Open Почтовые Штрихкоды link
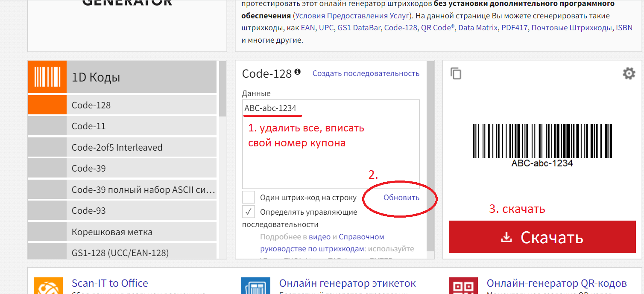 [571, 28]
